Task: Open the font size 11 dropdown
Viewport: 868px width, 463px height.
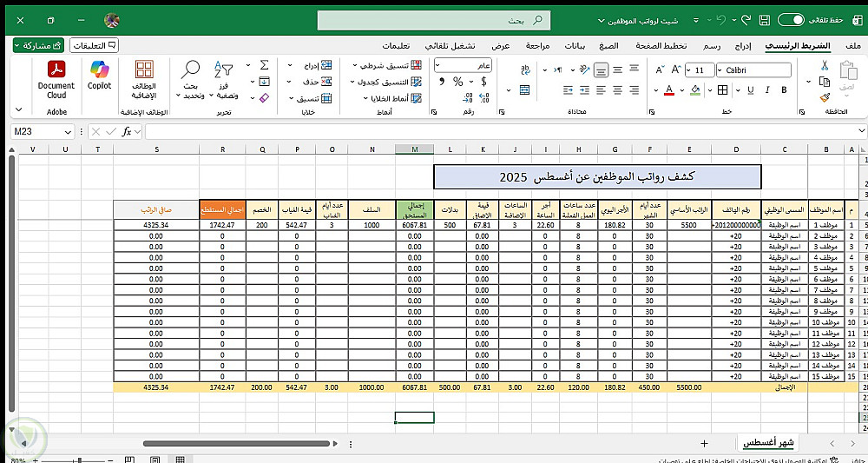Action: 688,69
